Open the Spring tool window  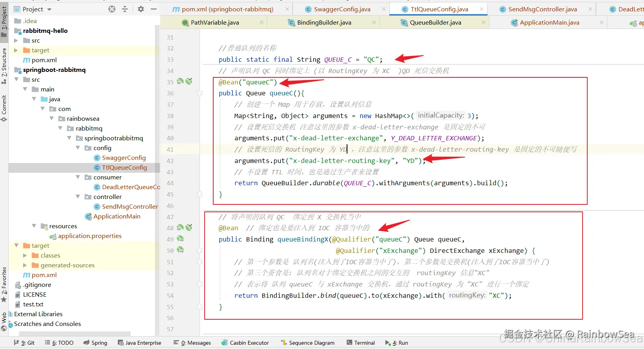95,343
